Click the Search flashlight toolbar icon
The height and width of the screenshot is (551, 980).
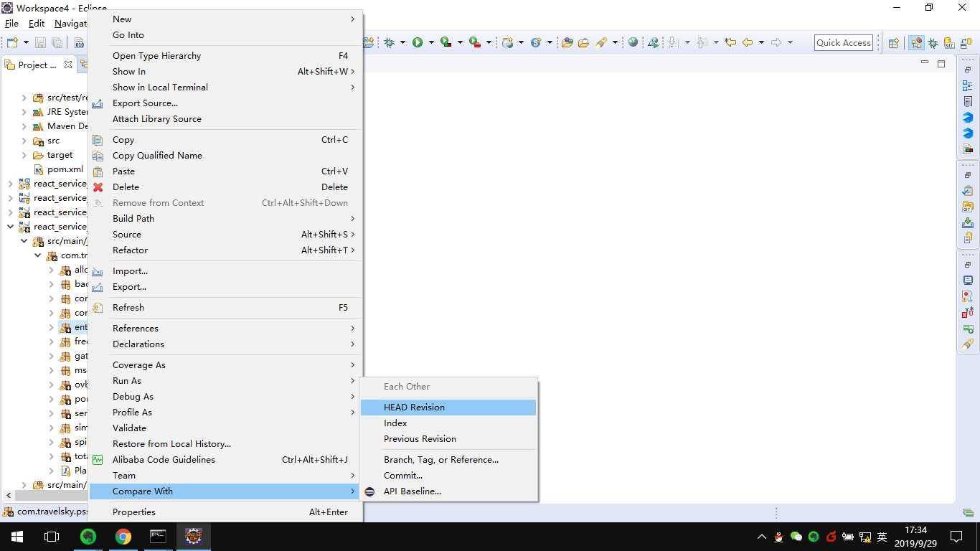[601, 42]
